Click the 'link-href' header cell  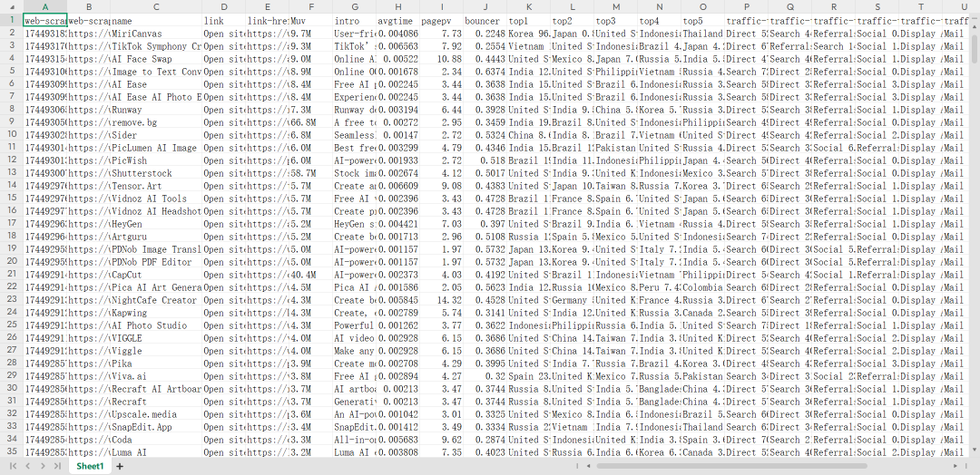[x=268, y=21]
